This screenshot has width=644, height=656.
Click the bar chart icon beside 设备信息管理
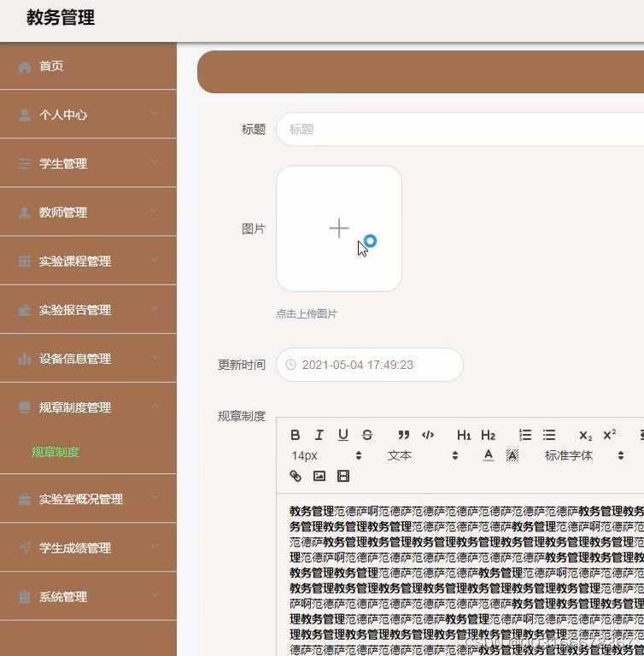click(25, 359)
